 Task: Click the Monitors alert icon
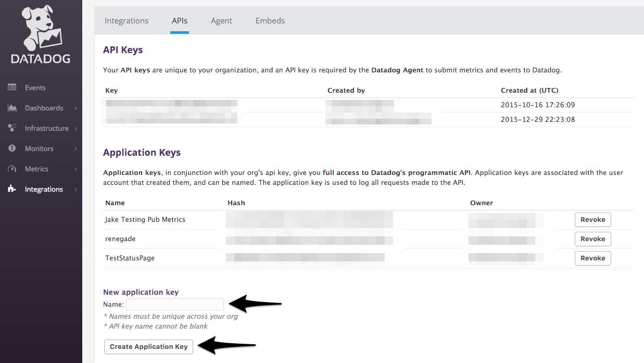[x=12, y=148]
